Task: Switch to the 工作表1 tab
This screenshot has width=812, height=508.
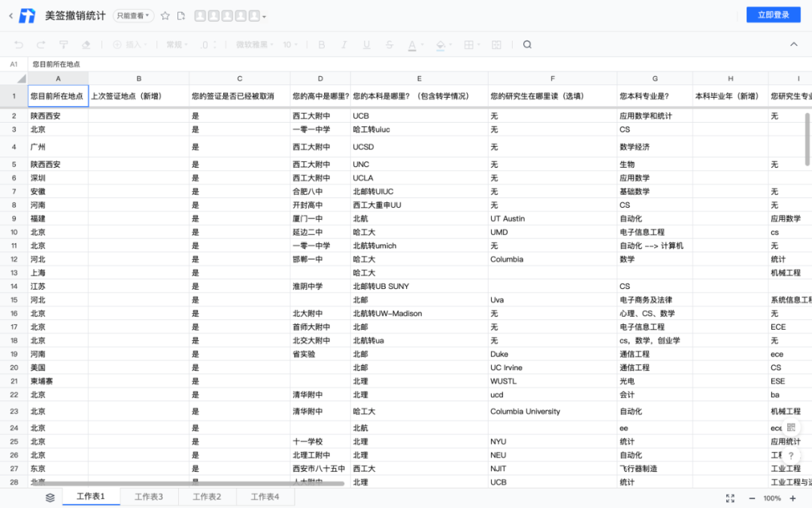Action: pos(91,497)
